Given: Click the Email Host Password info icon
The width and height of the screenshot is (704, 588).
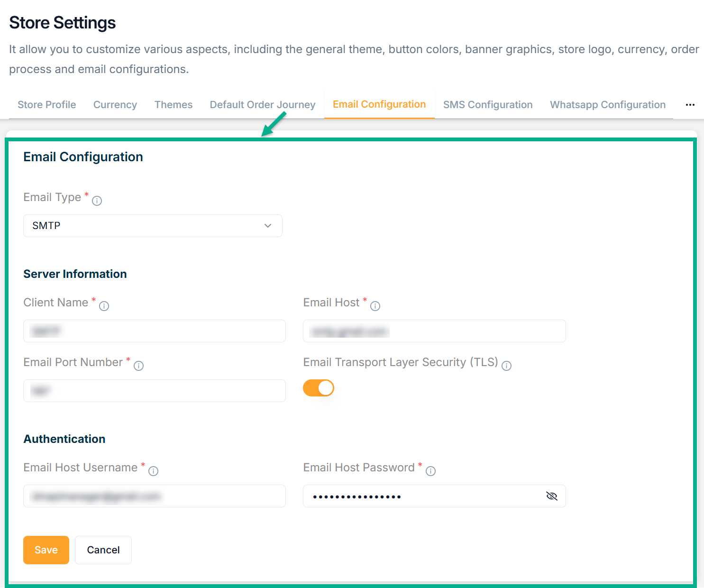Looking at the screenshot, I should 430,471.
